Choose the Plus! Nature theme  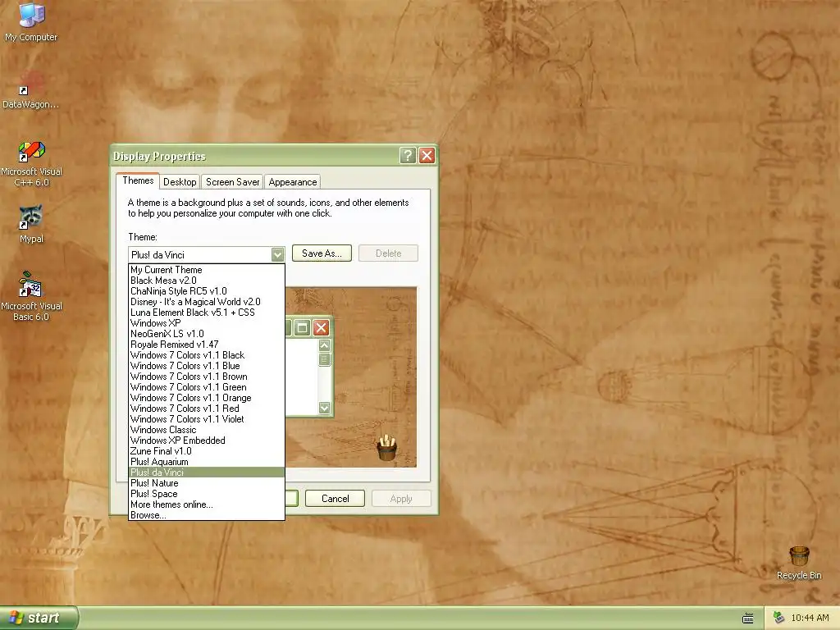(207, 483)
